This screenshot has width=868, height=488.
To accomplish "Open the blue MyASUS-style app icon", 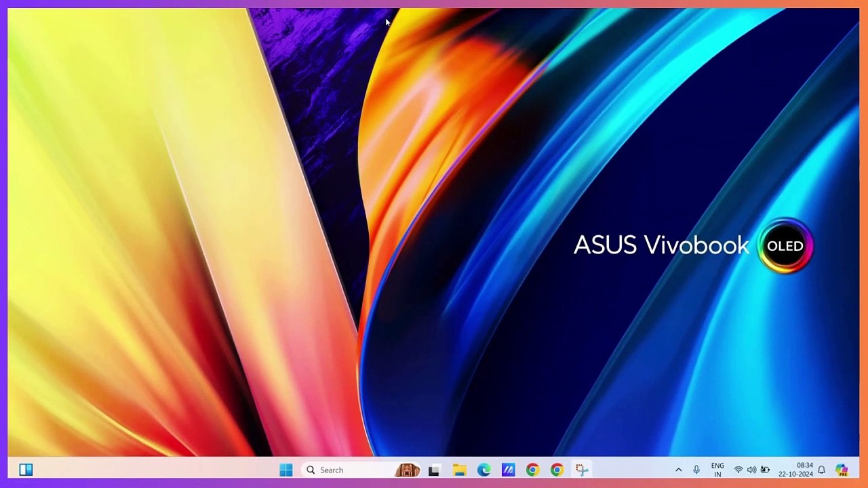I will coord(508,470).
